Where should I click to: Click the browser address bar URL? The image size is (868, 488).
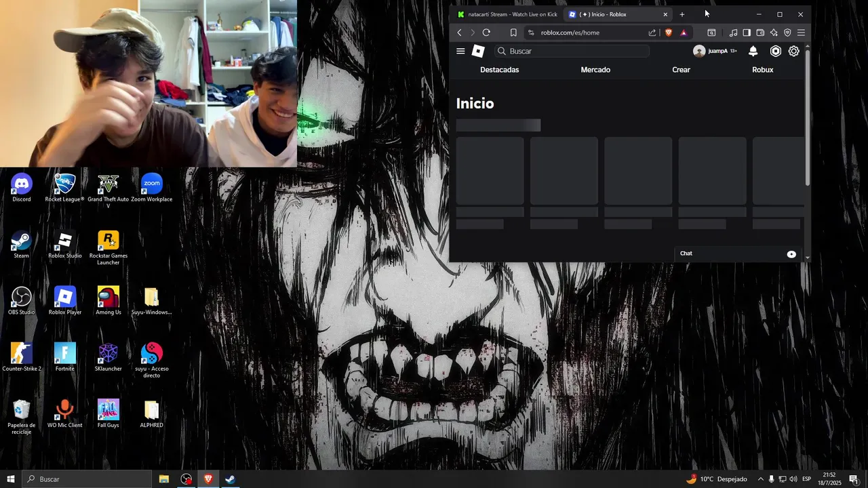point(570,33)
